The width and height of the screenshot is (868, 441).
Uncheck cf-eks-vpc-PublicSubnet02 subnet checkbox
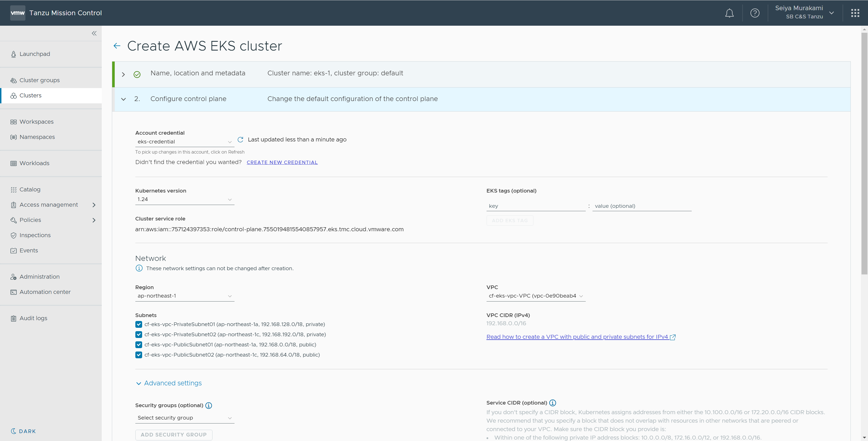(138, 355)
